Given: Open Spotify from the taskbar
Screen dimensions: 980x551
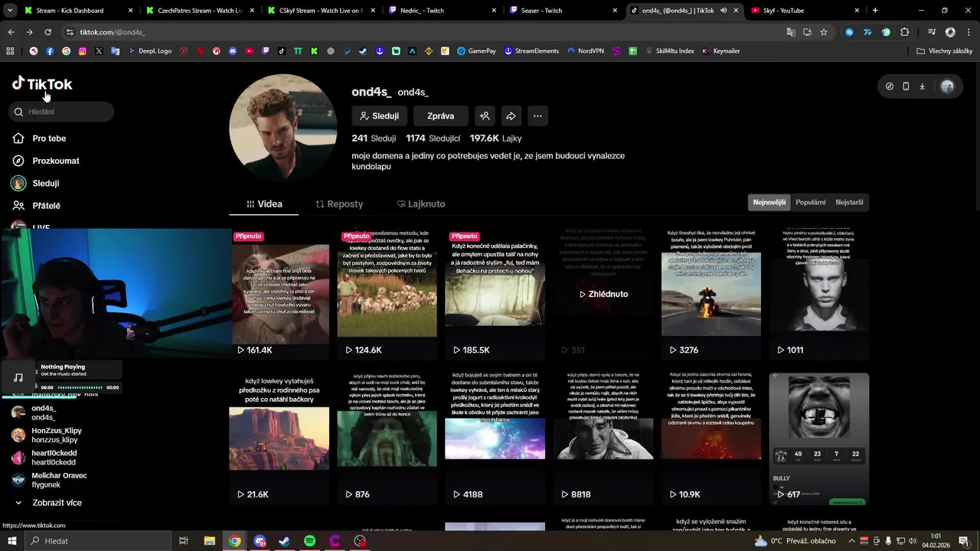Looking at the screenshot, I should coord(309,541).
